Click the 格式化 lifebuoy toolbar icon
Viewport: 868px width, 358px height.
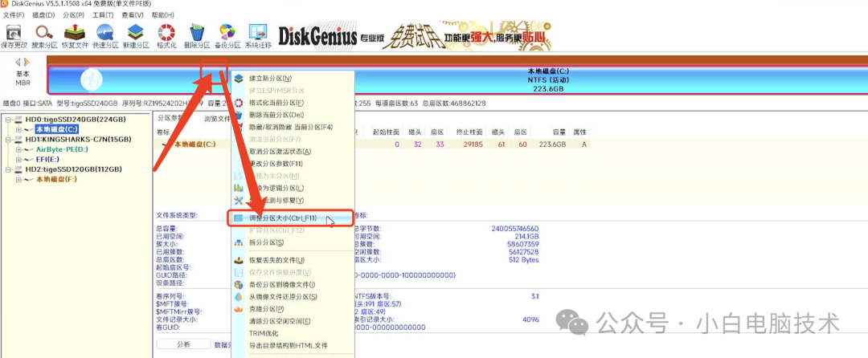pos(166,36)
